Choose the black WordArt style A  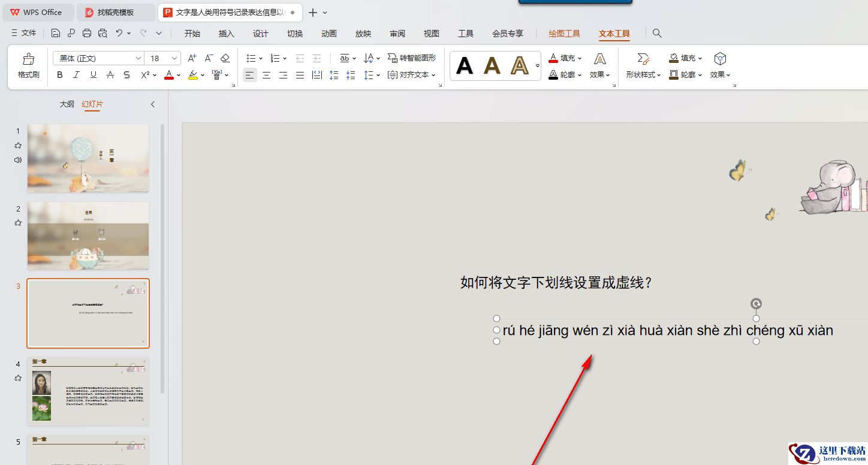465,65
